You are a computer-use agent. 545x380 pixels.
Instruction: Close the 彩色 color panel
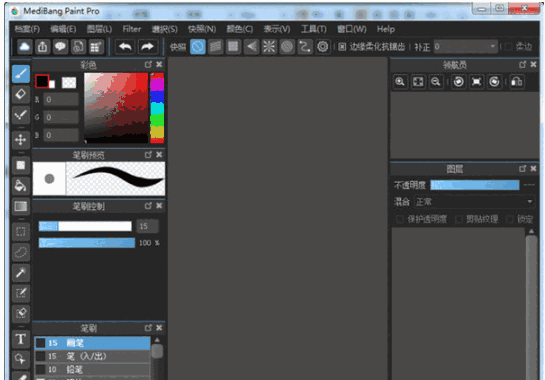click(159, 64)
